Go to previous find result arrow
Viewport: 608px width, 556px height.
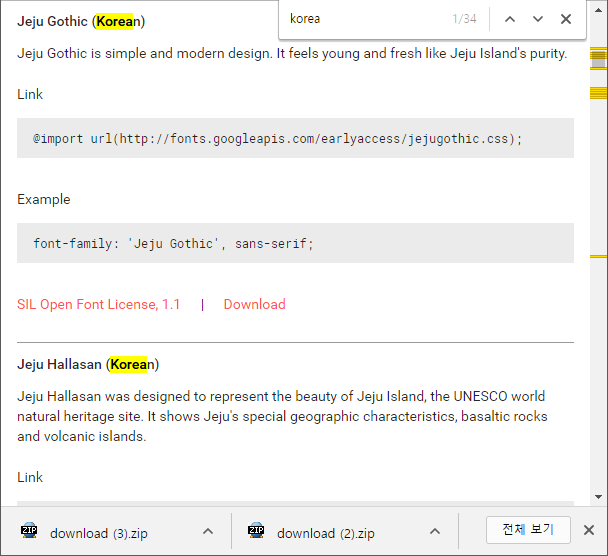click(x=510, y=19)
